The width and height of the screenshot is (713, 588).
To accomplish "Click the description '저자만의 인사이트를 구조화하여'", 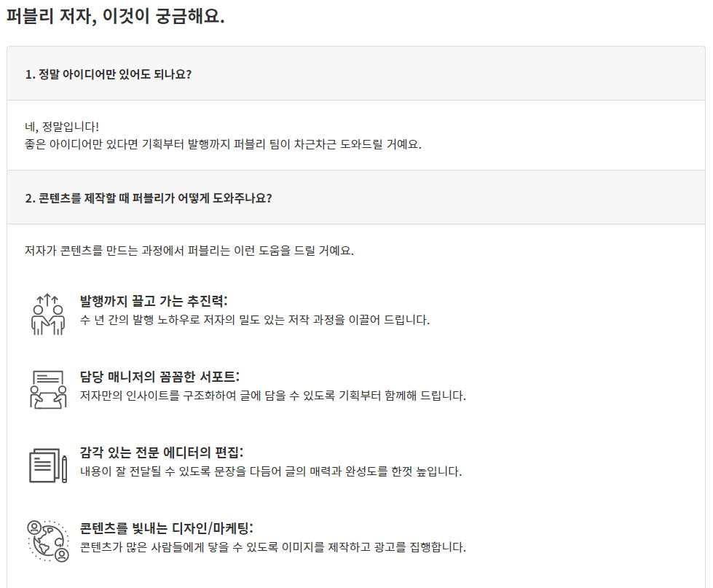I will coord(273,396).
